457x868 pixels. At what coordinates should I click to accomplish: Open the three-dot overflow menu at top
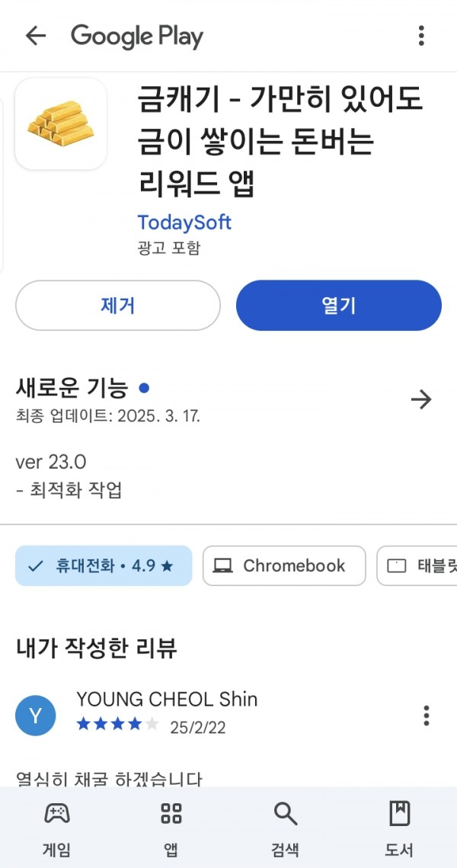coord(421,36)
